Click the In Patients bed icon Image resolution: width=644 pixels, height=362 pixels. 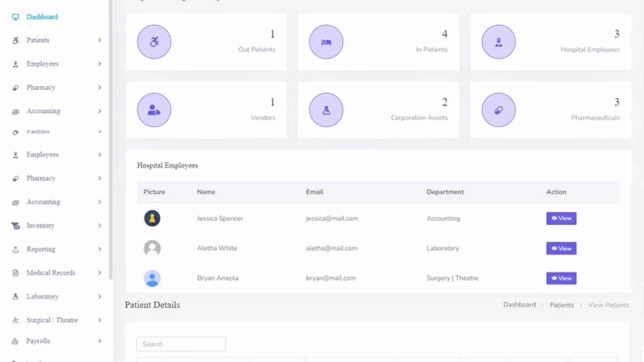coord(326,42)
